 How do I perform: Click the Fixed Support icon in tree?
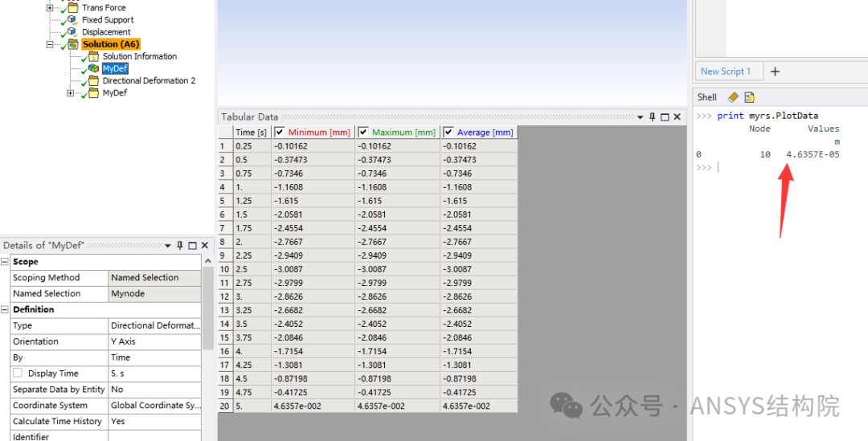click(72, 20)
